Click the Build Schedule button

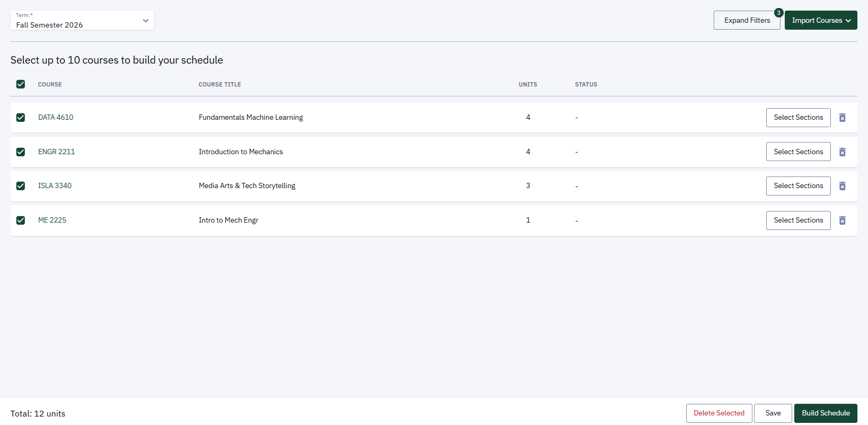click(826, 413)
